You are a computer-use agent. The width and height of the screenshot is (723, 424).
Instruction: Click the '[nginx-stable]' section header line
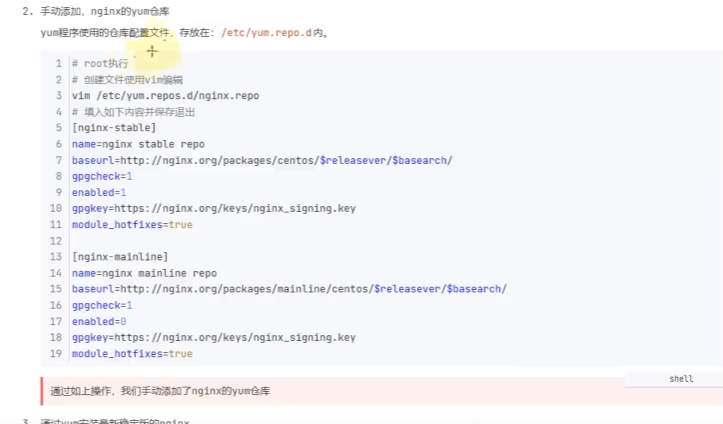tap(114, 128)
